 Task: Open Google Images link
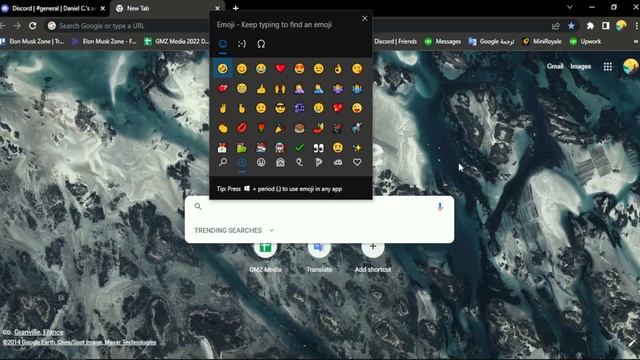(x=580, y=66)
